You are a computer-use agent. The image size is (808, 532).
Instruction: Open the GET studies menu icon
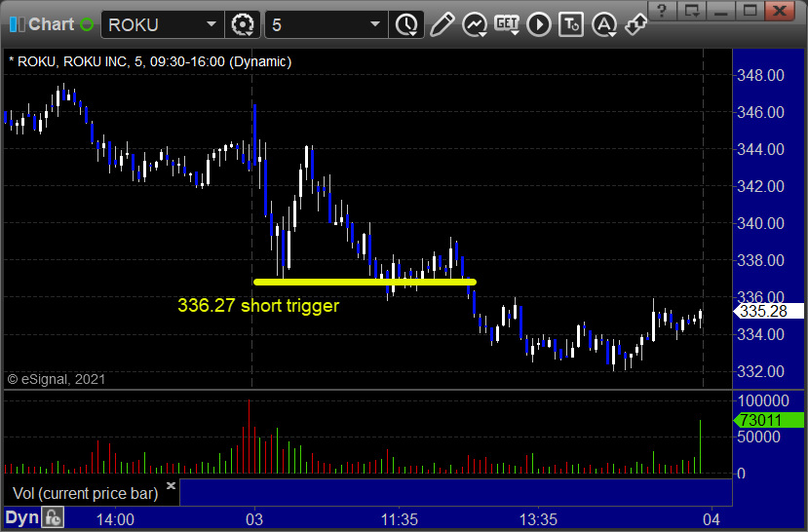507,24
